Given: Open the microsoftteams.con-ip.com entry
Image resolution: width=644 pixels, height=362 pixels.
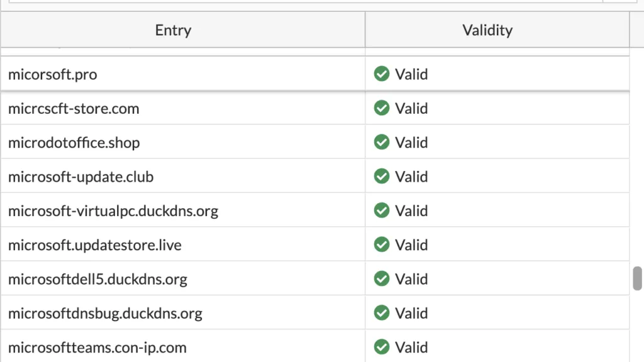Looking at the screenshot, I should [x=96, y=347].
